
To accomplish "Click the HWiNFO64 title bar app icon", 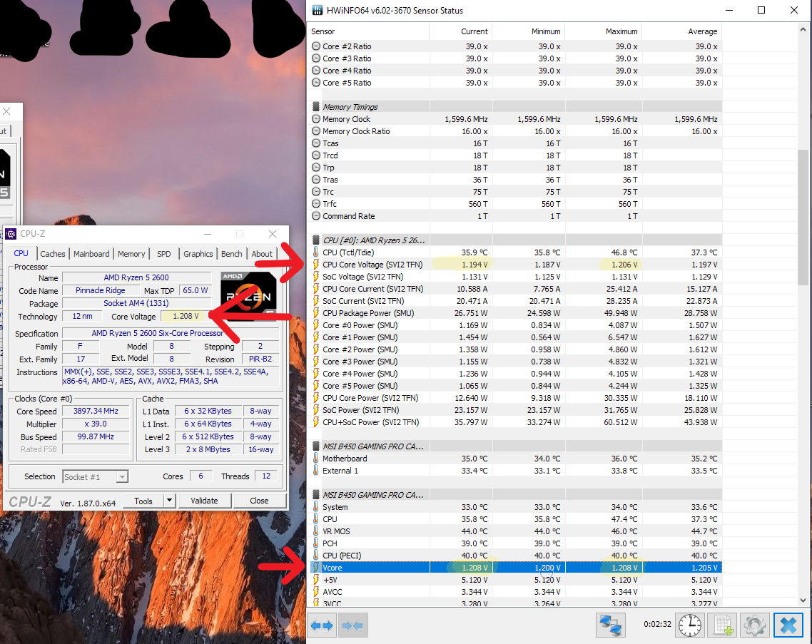I will tap(318, 11).
